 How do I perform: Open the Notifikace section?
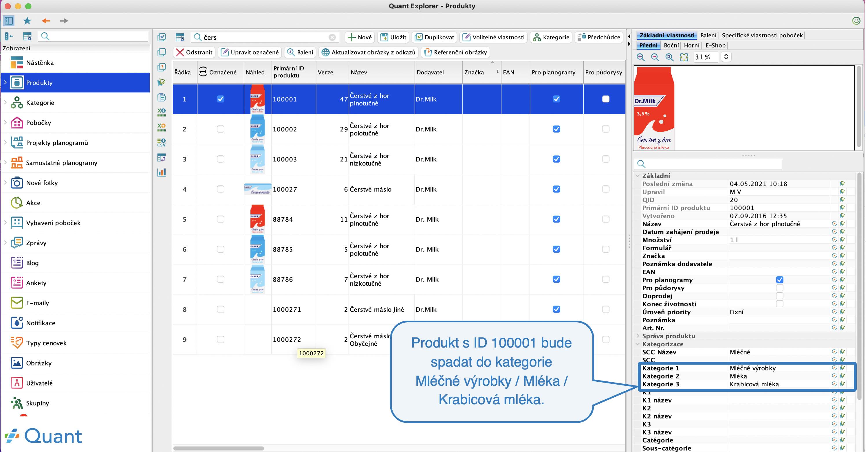(76, 323)
